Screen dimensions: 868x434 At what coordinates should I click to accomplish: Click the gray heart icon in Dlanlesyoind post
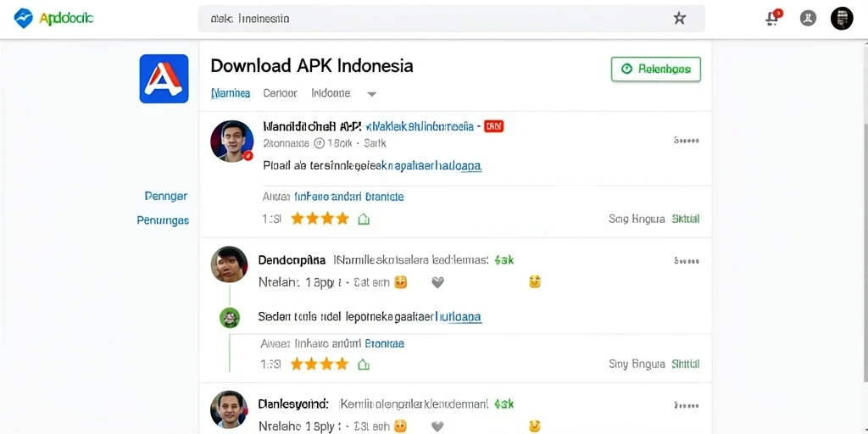[438, 427]
